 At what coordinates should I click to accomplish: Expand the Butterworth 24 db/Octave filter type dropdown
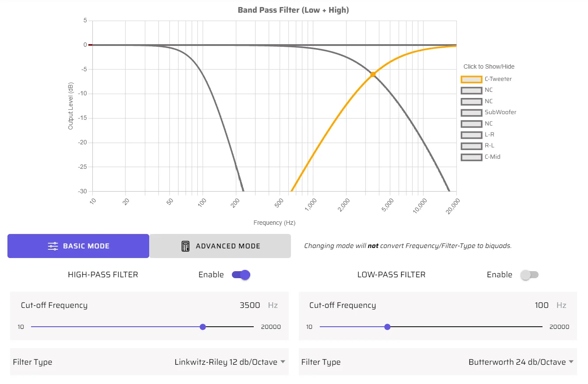coord(521,362)
